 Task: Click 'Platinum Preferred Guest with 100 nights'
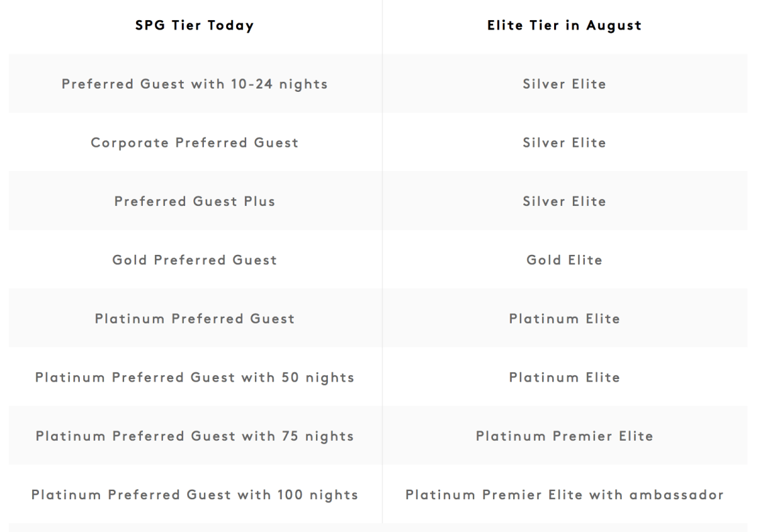coord(195,494)
